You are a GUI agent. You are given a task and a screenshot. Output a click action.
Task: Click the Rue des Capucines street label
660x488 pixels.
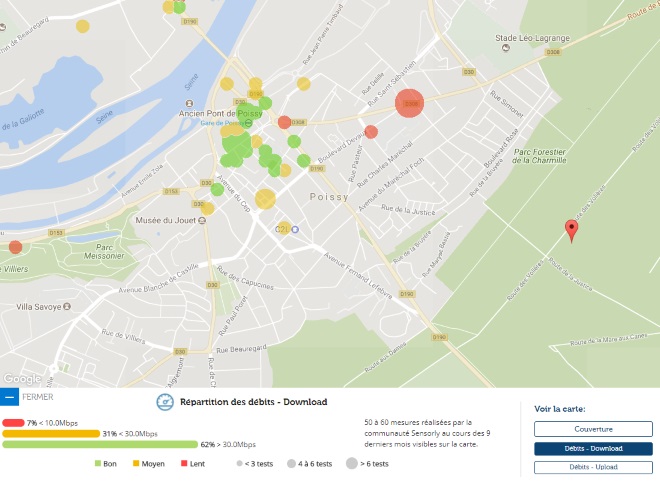click(245, 278)
